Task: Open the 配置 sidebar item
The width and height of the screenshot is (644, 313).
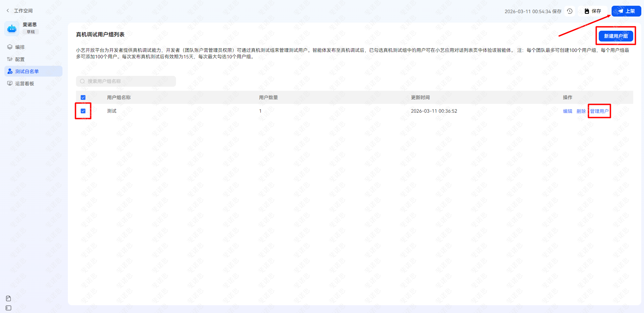Action: [x=33, y=59]
